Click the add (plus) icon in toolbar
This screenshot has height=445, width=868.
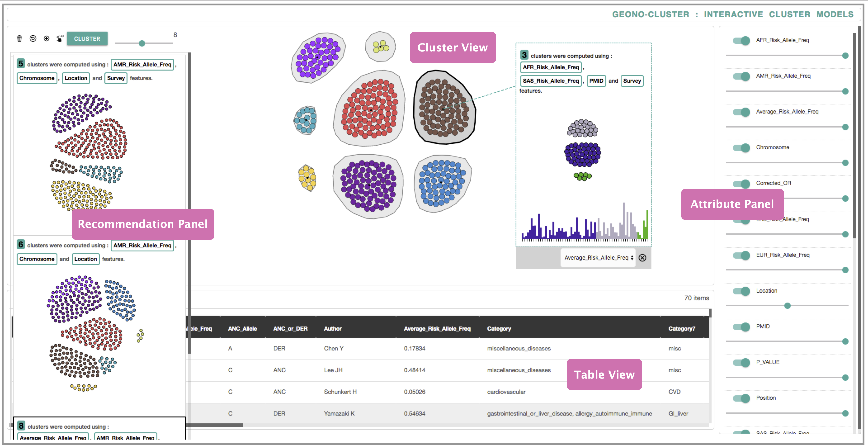46,38
